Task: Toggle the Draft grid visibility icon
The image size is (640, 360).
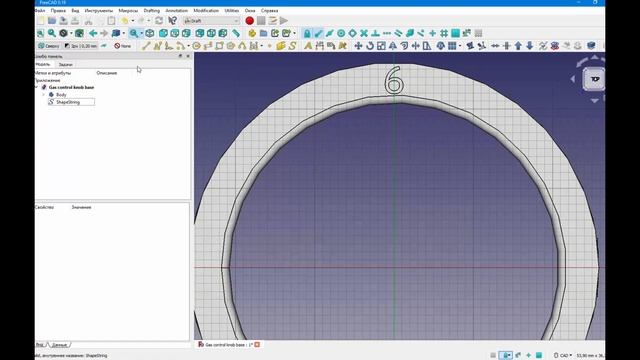Action: [478, 33]
